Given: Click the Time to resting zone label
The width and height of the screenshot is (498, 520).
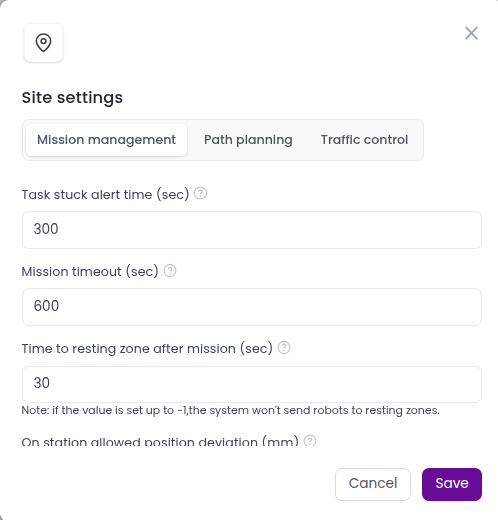Looking at the screenshot, I should click(x=147, y=349).
